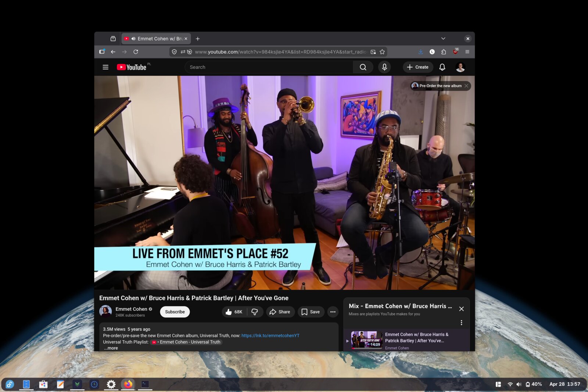Open the YouTube hamburger guide menu
Screen dimensions: 588x392
[105, 67]
